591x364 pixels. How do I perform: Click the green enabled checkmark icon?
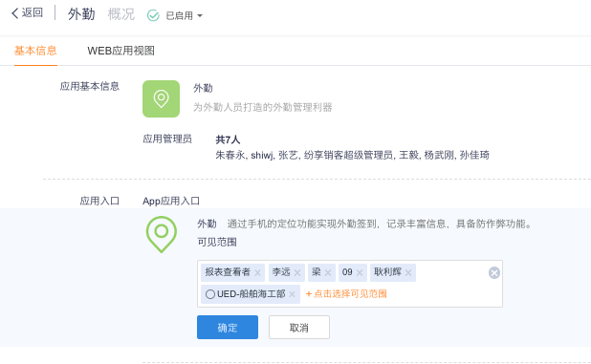click(153, 15)
